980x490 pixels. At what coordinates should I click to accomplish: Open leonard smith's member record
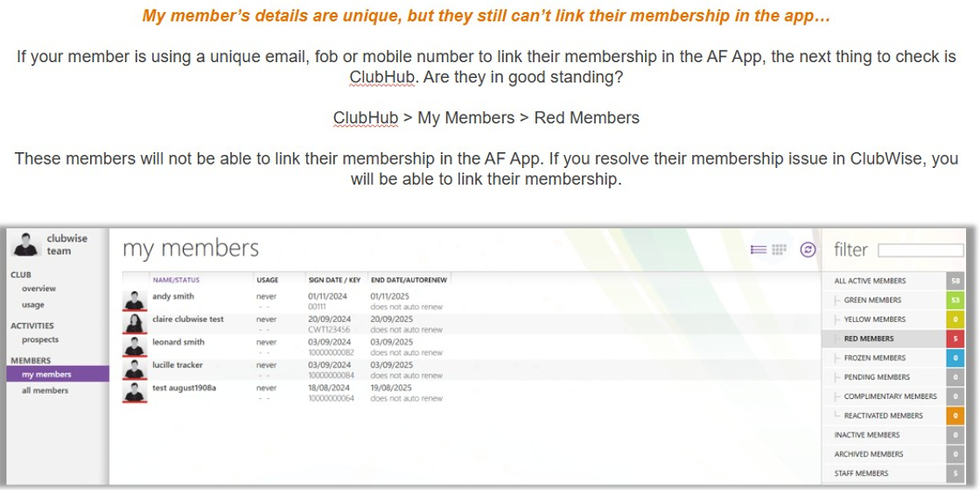tap(178, 342)
